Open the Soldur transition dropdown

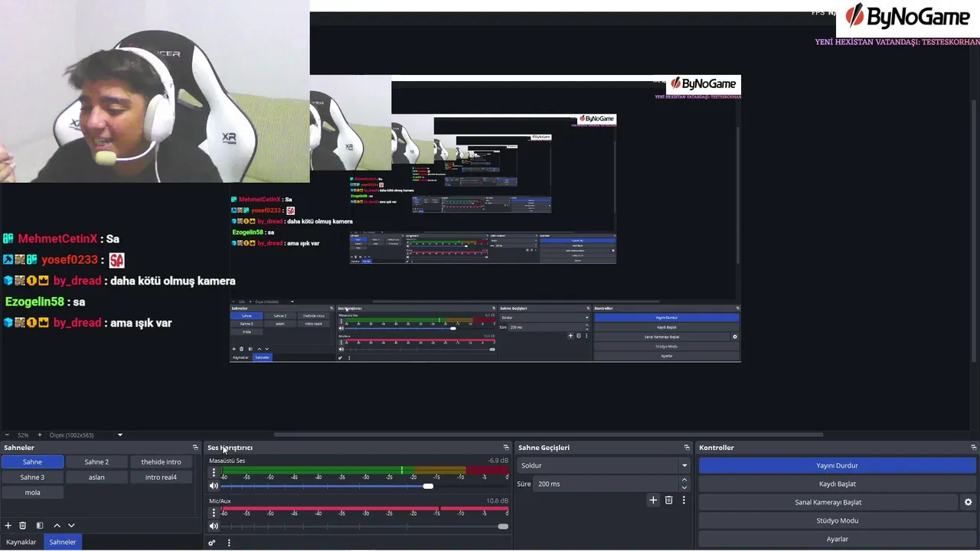[x=604, y=465]
